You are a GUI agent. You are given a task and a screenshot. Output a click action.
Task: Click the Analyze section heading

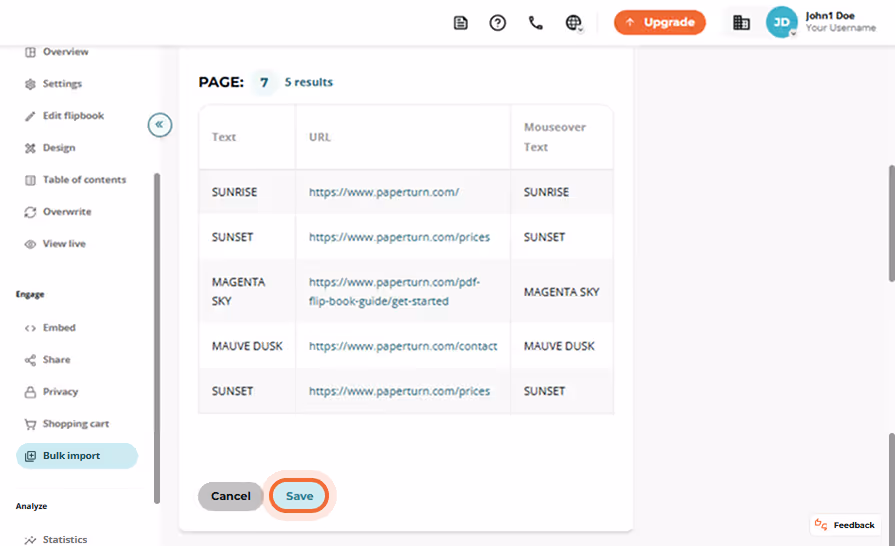click(x=31, y=506)
